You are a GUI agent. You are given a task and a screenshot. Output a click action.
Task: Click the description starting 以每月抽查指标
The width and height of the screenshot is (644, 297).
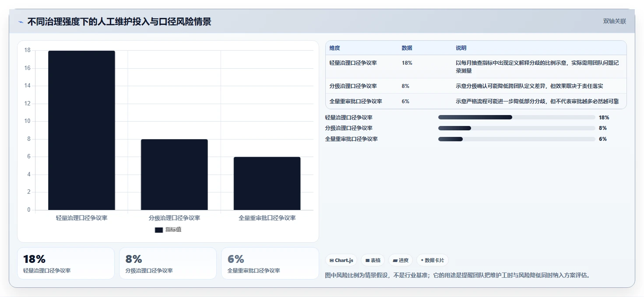[537, 67]
